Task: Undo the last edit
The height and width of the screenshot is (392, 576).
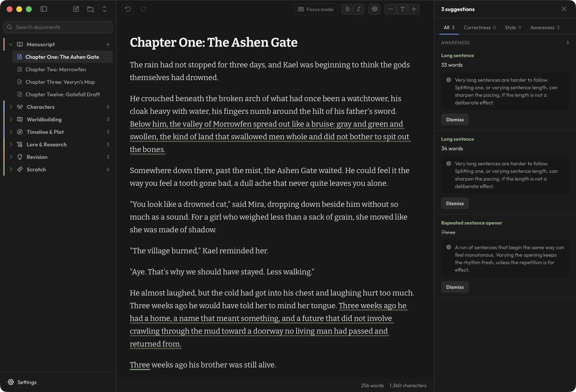Action: click(x=128, y=9)
